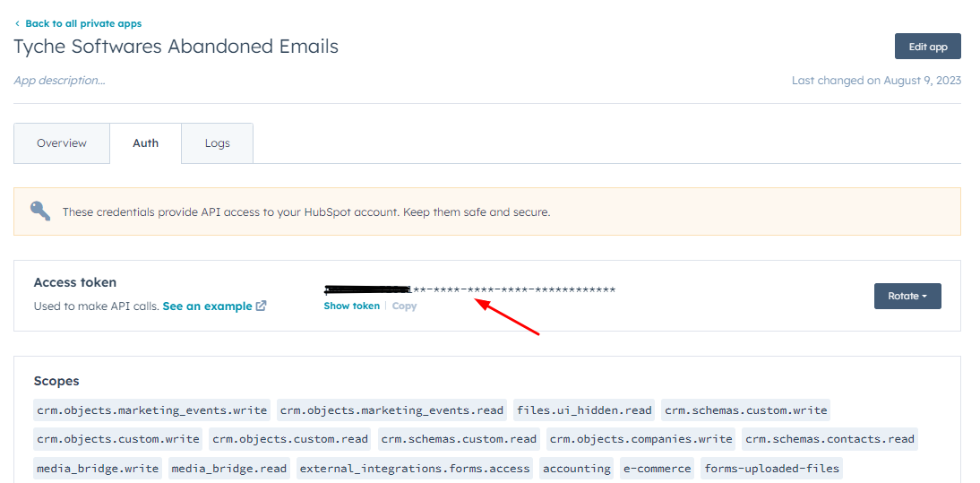
Task: Reveal token with Show token link
Action: tap(351, 306)
